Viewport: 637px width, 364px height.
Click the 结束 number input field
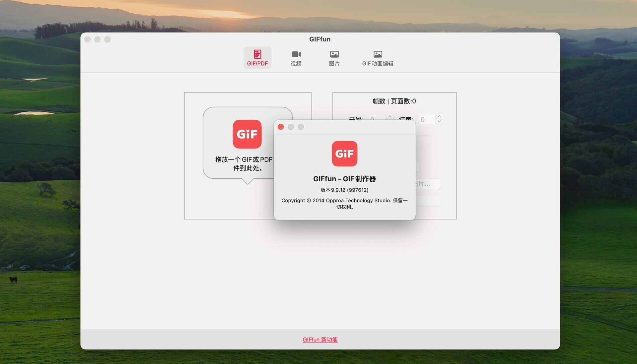[x=427, y=119]
